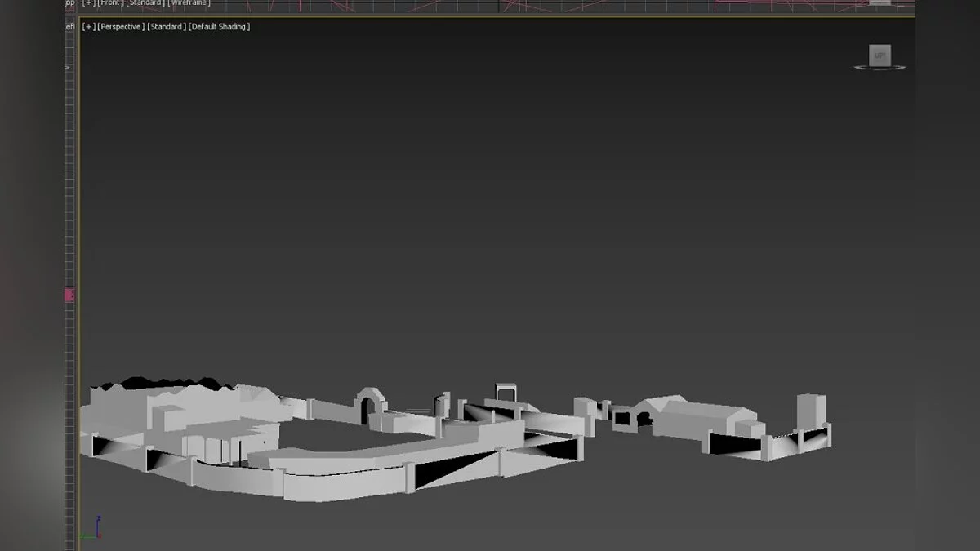Select the pink marker in left viewport strip

(69, 295)
